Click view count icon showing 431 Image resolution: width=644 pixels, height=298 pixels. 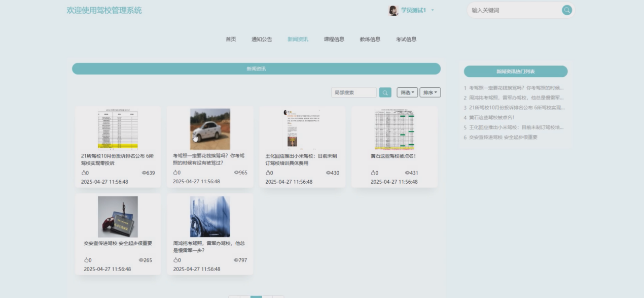[x=407, y=173]
